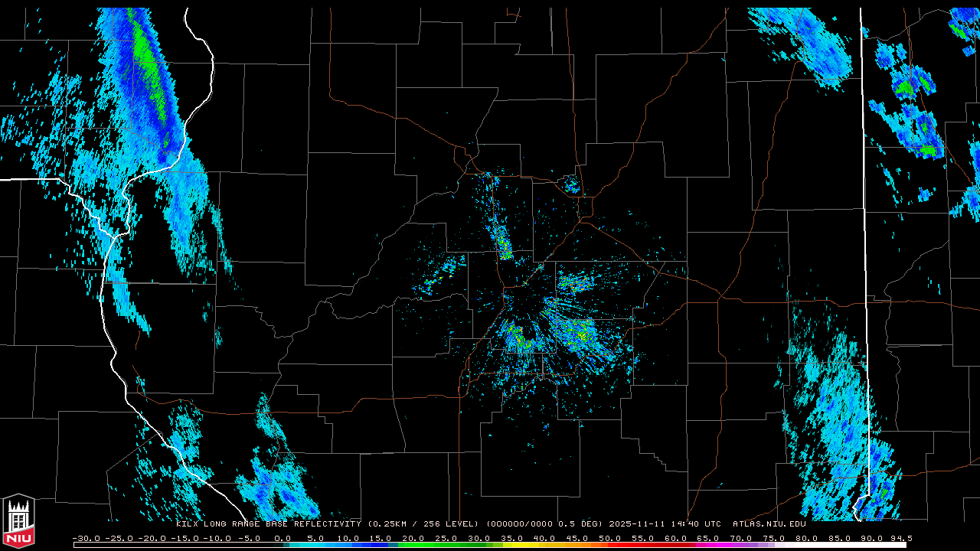Click the "80.0" scale label
This screenshot has width=980, height=551.
pos(808,538)
